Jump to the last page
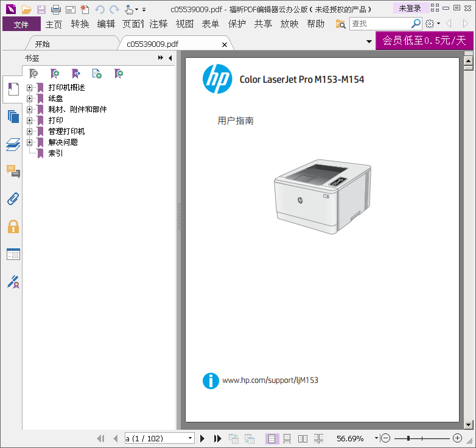476x448 pixels. (x=217, y=439)
